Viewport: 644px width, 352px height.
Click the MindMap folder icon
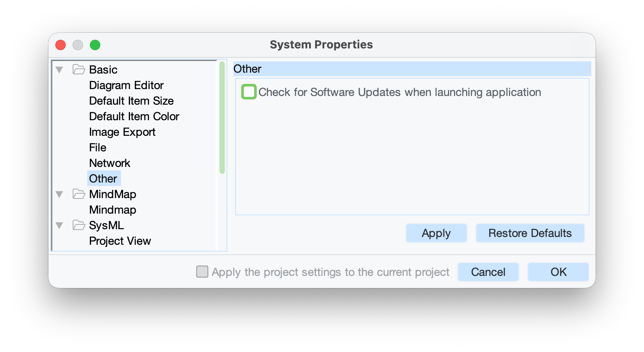pyautogui.click(x=79, y=194)
